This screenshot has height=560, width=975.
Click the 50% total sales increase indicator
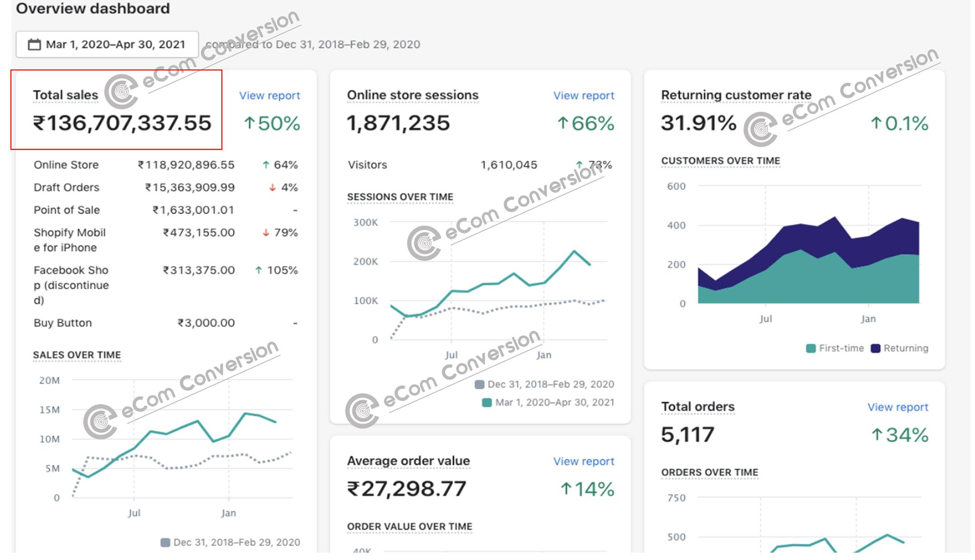(x=272, y=124)
